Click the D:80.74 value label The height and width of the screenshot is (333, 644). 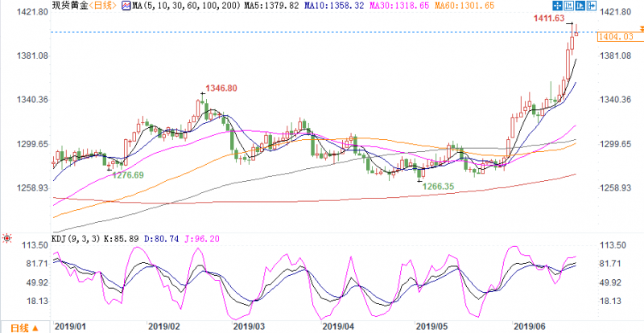coord(162,238)
